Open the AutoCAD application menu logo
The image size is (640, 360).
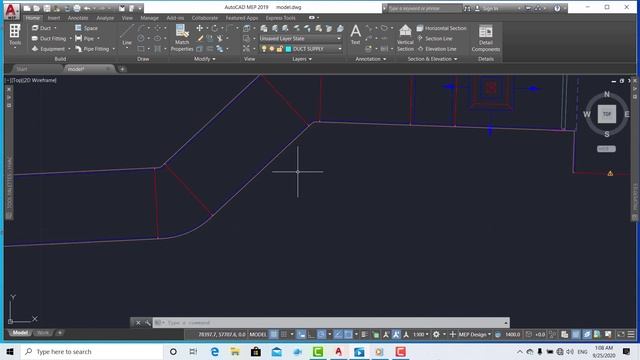tap(11, 10)
